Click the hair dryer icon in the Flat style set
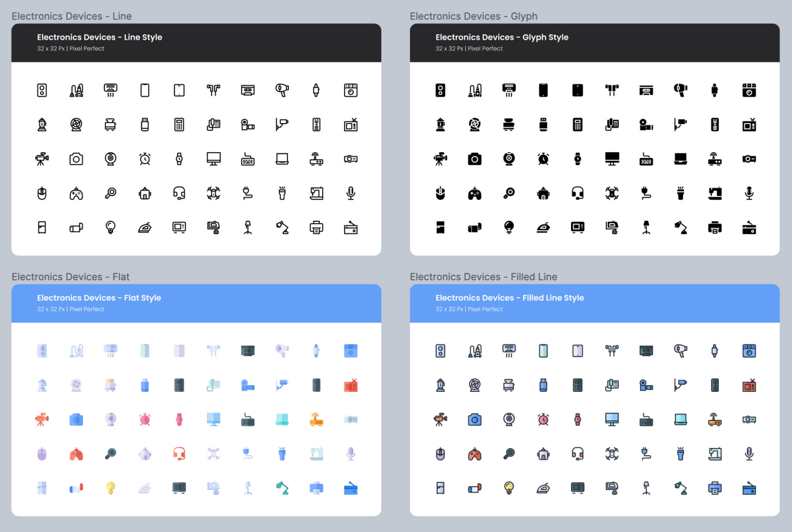The height and width of the screenshot is (532, 792). (x=282, y=351)
